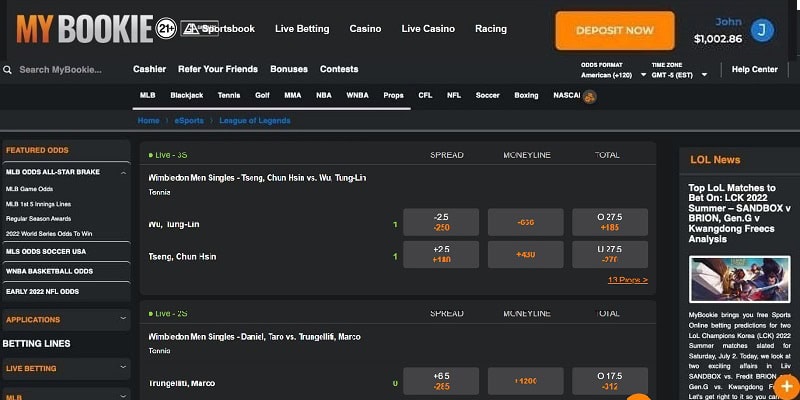
Task: Open WNBA Basketball Odds
Action: [x=49, y=271]
